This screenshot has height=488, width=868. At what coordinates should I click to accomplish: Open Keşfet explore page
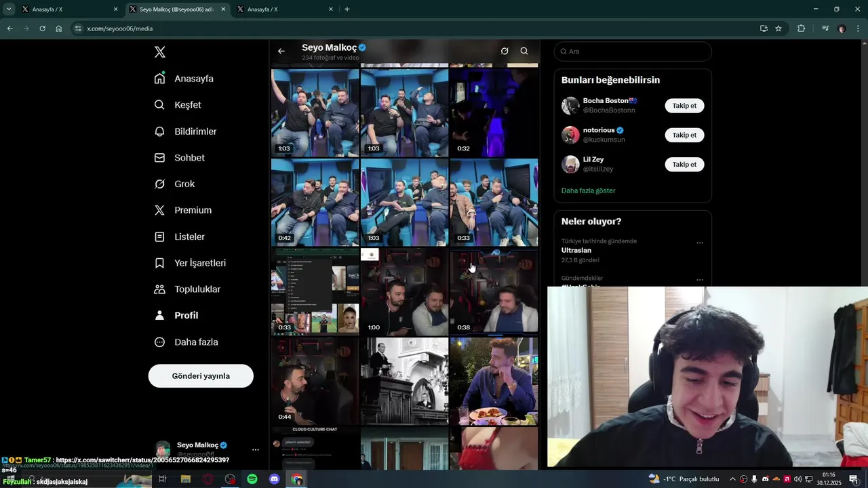(178, 105)
